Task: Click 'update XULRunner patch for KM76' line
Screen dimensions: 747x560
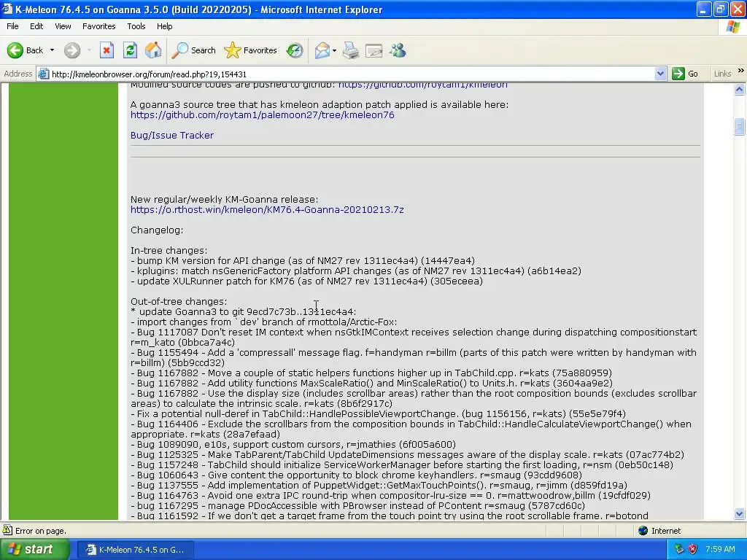Action: (307, 281)
